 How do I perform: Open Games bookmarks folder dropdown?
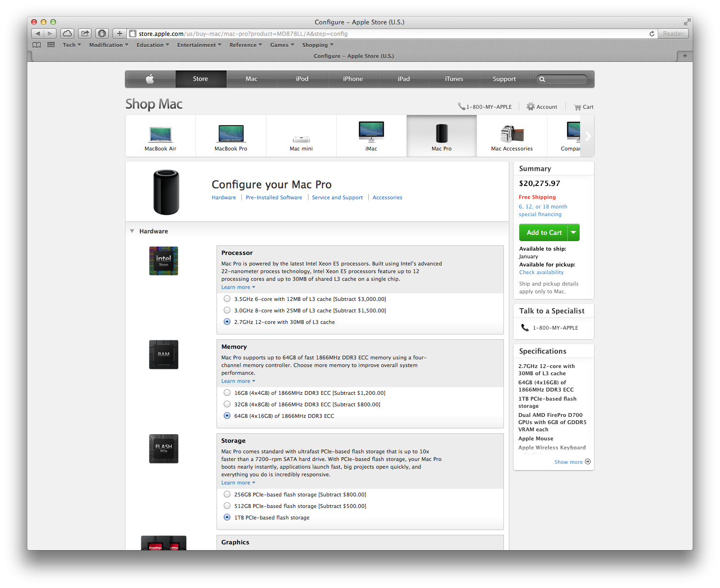[282, 45]
